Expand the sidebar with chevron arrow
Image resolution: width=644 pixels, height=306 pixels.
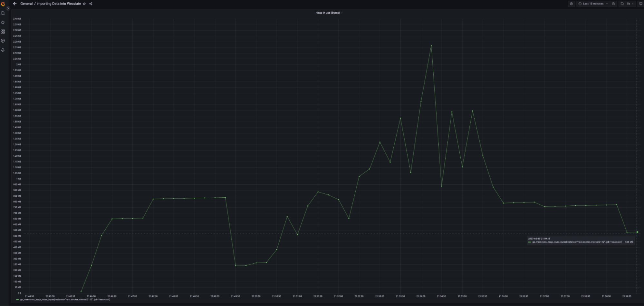pyautogui.click(x=8, y=8)
